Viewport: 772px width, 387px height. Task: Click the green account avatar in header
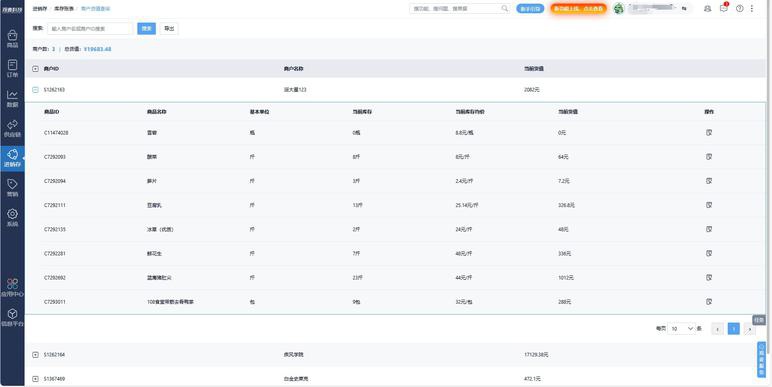(x=618, y=8)
